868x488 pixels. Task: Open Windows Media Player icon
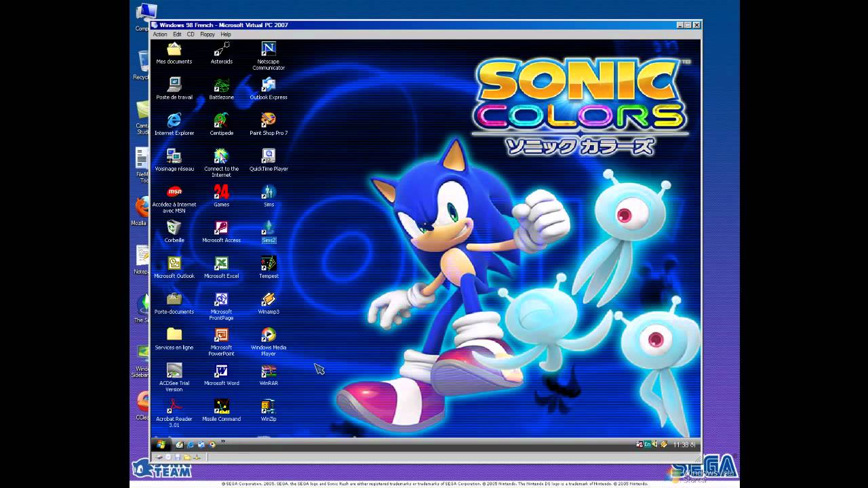click(x=269, y=342)
